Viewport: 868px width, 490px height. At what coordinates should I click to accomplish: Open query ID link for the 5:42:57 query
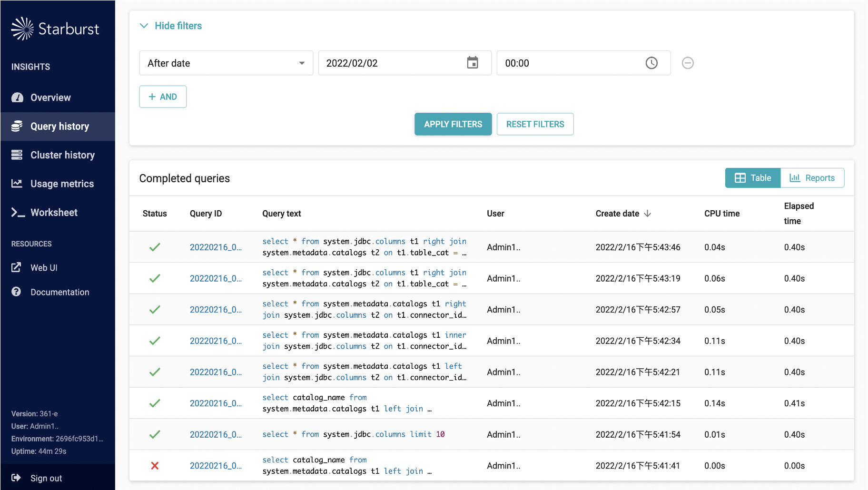(x=216, y=310)
